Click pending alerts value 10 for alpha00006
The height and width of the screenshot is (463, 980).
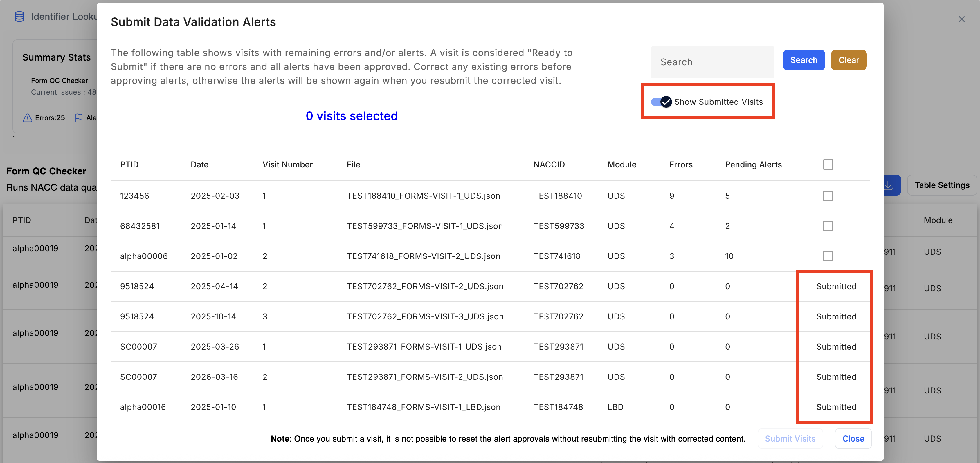point(729,256)
